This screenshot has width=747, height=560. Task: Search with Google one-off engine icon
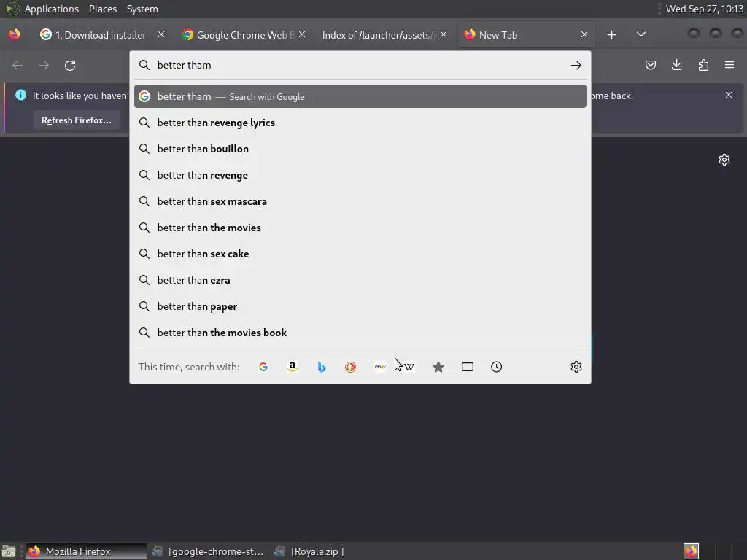pos(263,367)
